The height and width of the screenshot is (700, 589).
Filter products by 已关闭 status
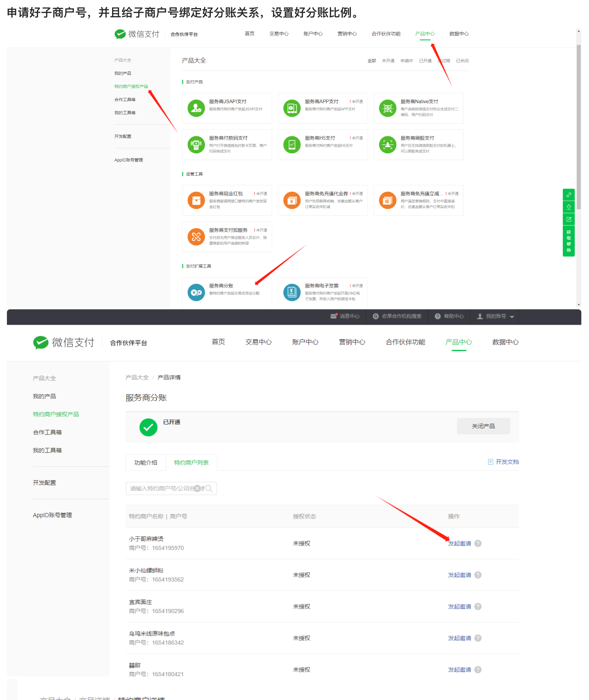coord(462,61)
